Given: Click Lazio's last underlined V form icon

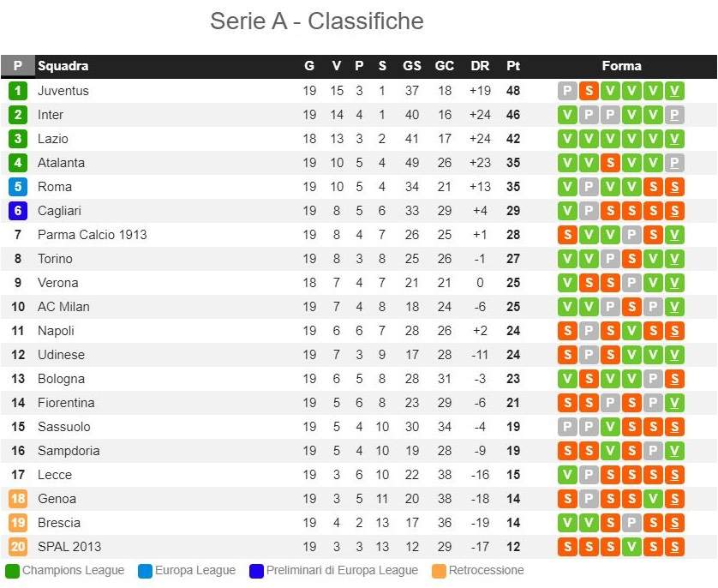Looking at the screenshot, I should 674,139.
